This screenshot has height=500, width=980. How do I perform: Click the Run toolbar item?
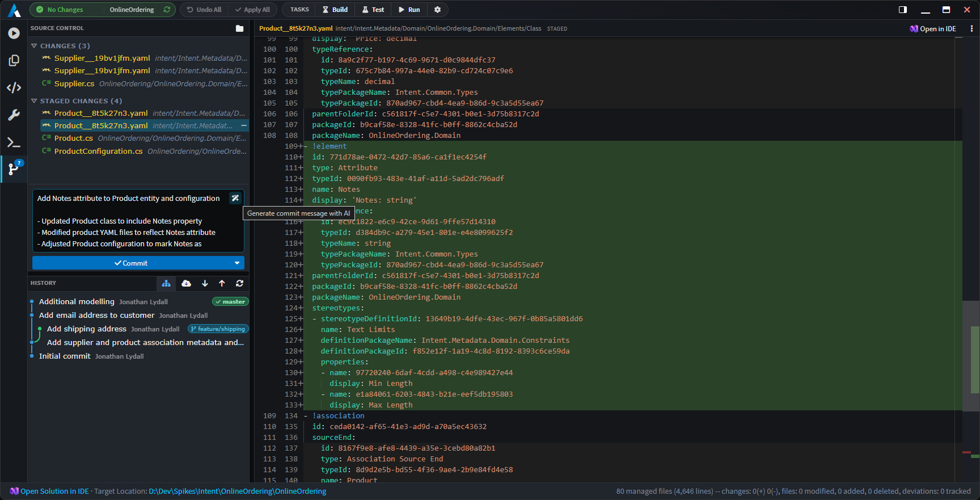point(409,10)
